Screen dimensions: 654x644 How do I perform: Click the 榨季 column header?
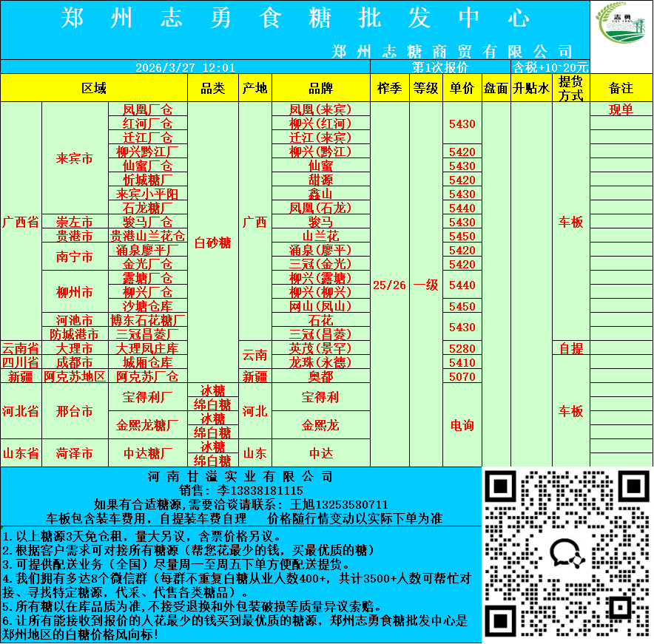(390, 88)
